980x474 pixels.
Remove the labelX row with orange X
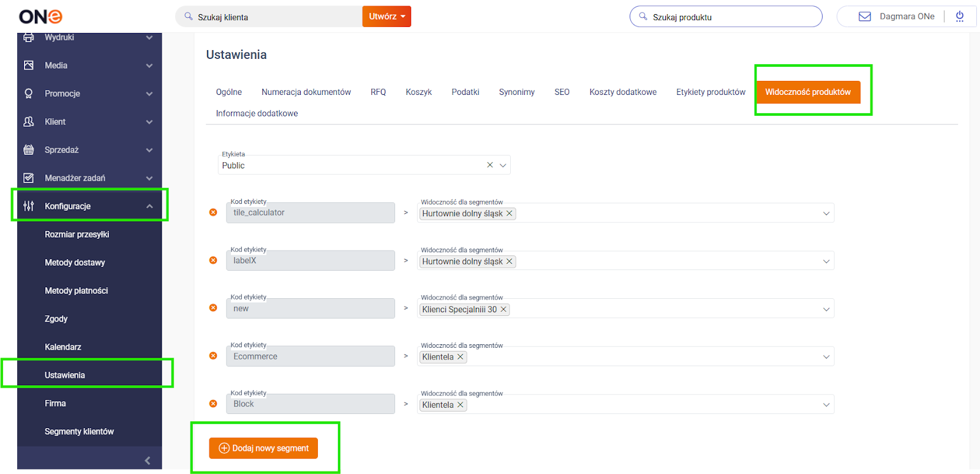pyautogui.click(x=213, y=260)
